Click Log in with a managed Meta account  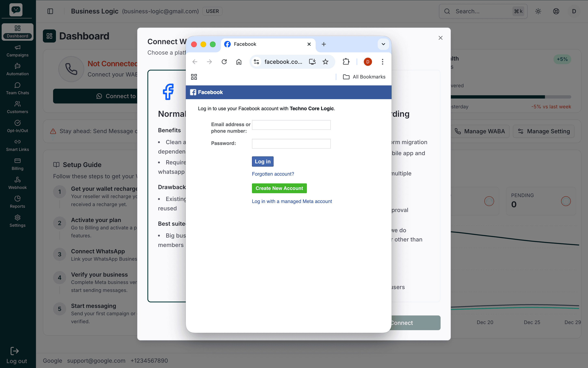tap(292, 201)
